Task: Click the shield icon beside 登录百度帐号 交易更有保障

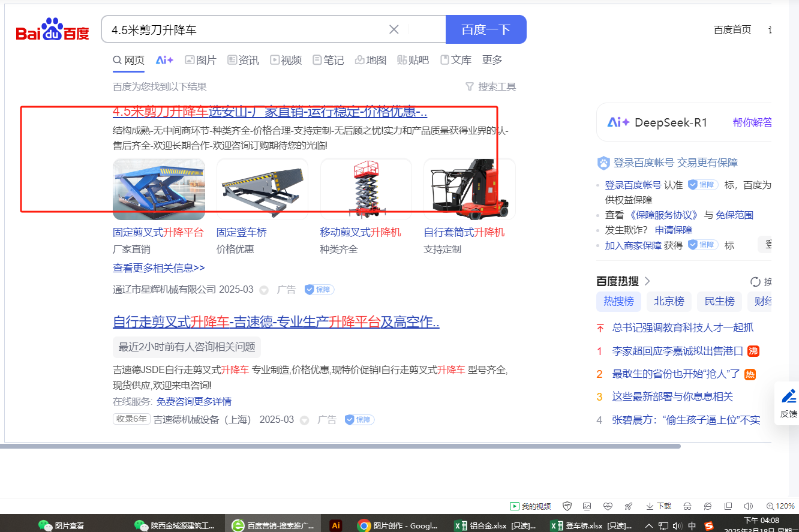Action: pyautogui.click(x=603, y=163)
